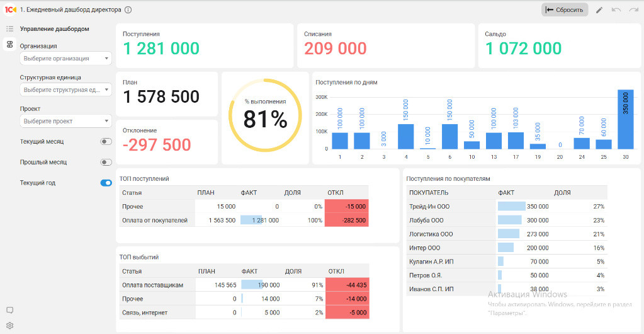Open settings gear icon at bottom left

pos(10,326)
